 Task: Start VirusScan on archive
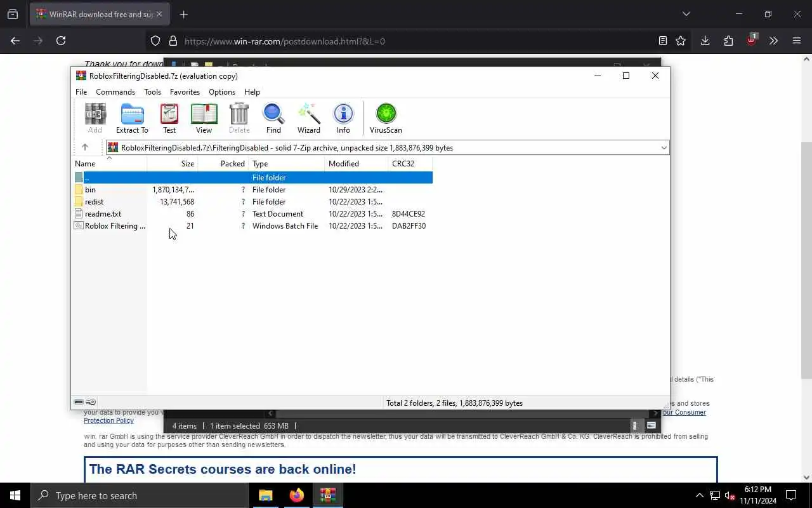386,119
